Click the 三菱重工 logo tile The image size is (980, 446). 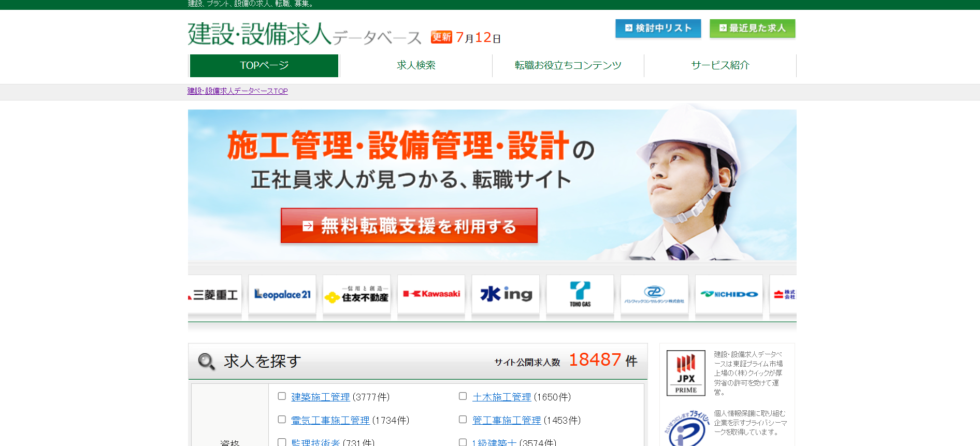click(215, 294)
